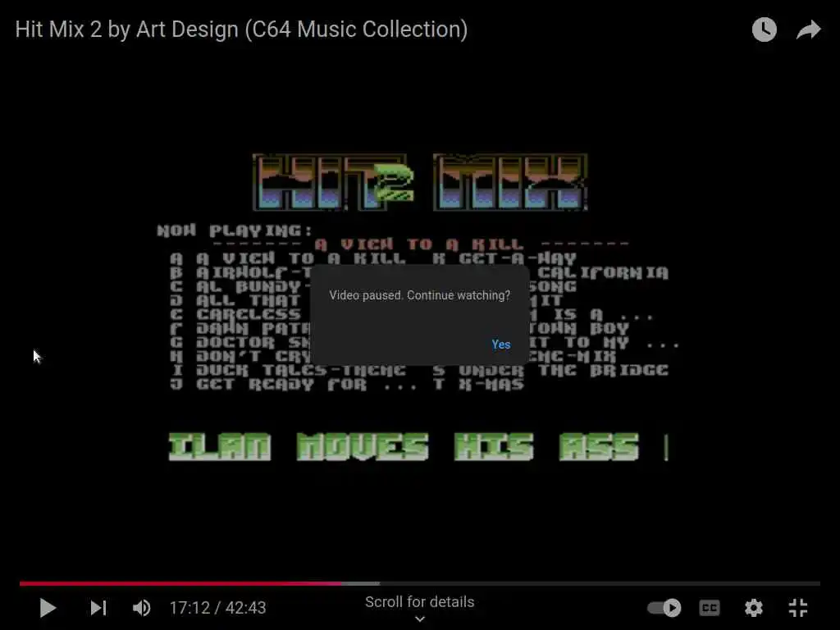840x630 pixels.
Task: Click the 'Scroll for details' text
Action: tap(419, 601)
